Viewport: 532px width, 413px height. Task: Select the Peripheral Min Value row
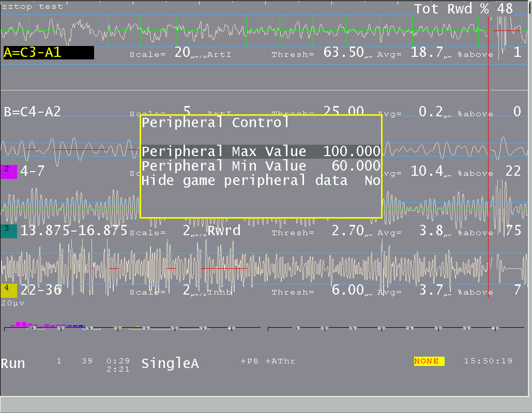(261, 166)
